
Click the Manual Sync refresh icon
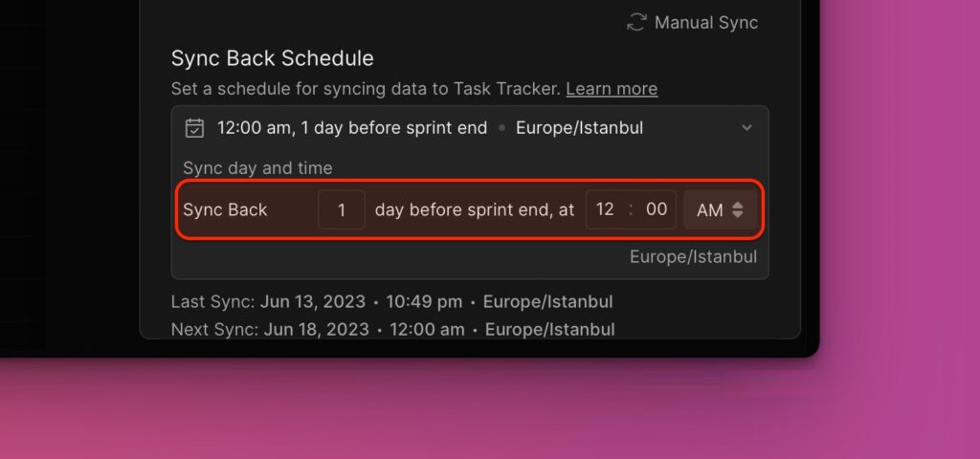[x=636, y=23]
